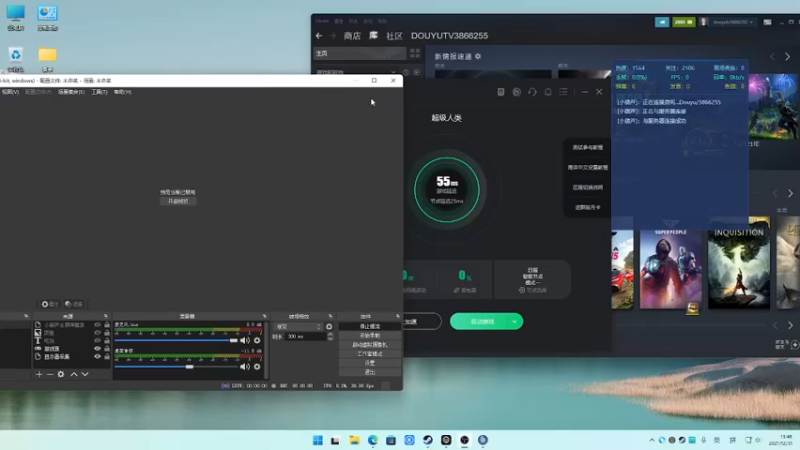The image size is (800, 450).
Task: Open the OBS Scene Collection menu
Action: 71,92
